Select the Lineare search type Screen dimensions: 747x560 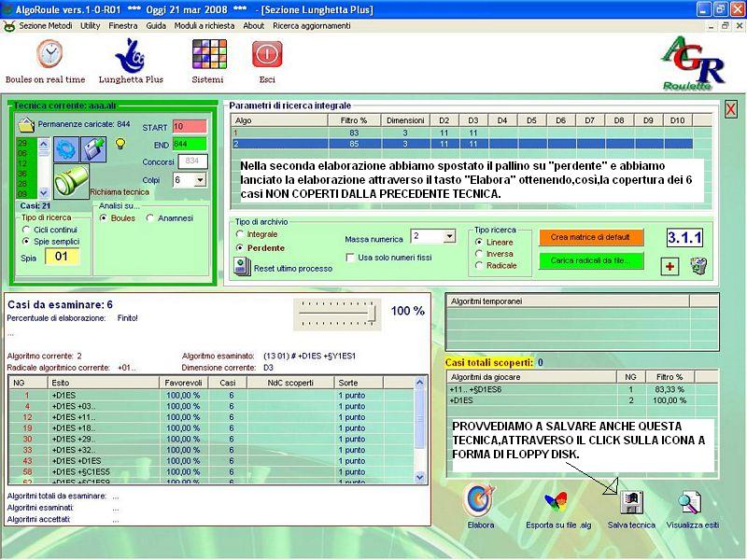[x=479, y=242]
